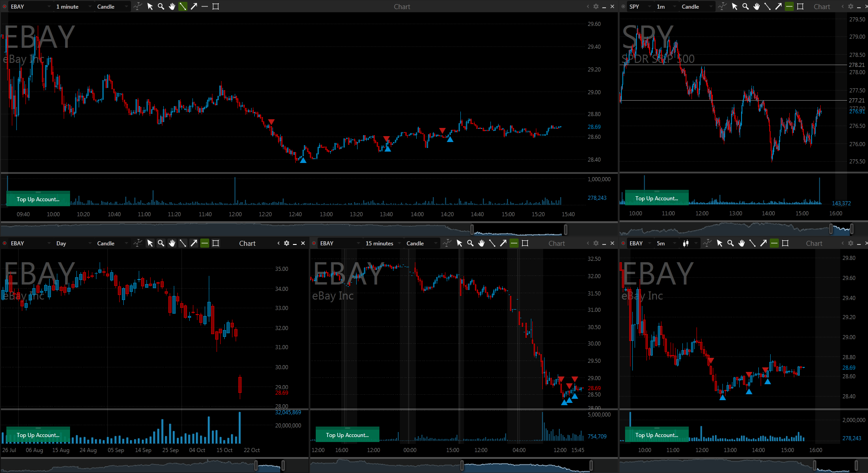Open the SPY symbol dropdown

[x=641, y=6]
